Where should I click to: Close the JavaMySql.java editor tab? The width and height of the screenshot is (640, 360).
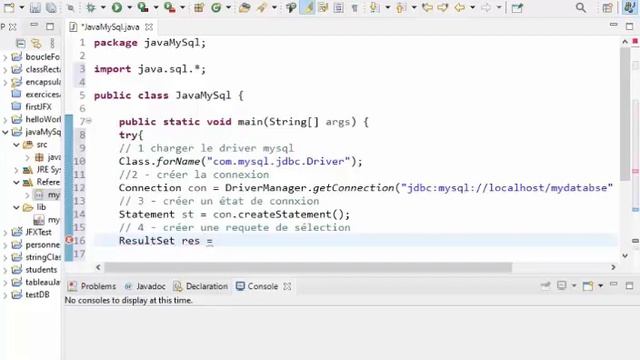point(149,27)
